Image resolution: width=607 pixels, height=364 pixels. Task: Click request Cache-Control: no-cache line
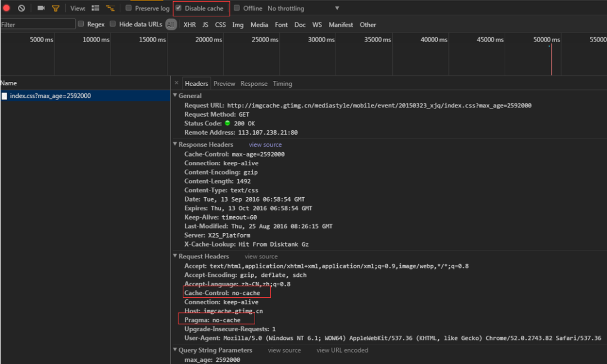222,293
